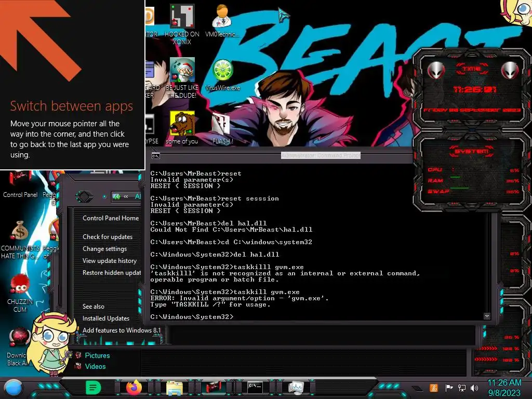The height and width of the screenshot is (399, 532).
Task: Launch the BE JUST LIKE THE DUDE! icon
Action: click(182, 78)
